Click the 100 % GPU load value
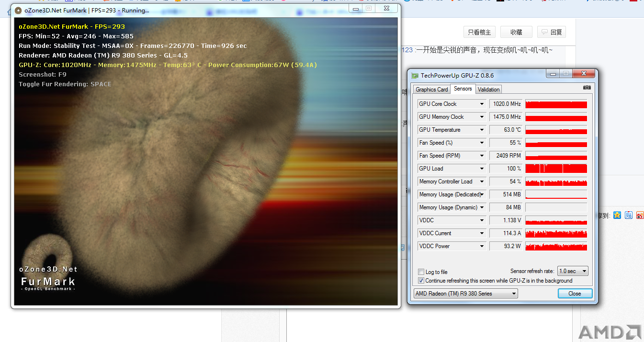Screen dimensions: 644x342 tap(506, 169)
